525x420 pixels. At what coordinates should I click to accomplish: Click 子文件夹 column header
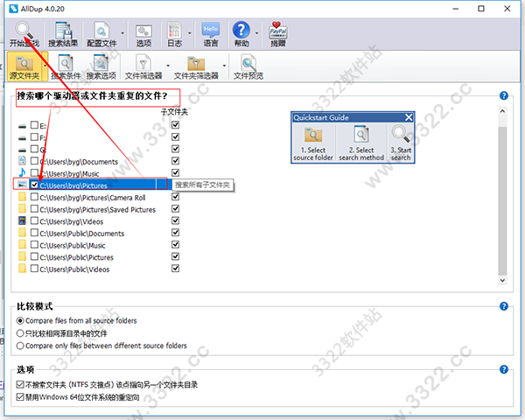tap(174, 112)
